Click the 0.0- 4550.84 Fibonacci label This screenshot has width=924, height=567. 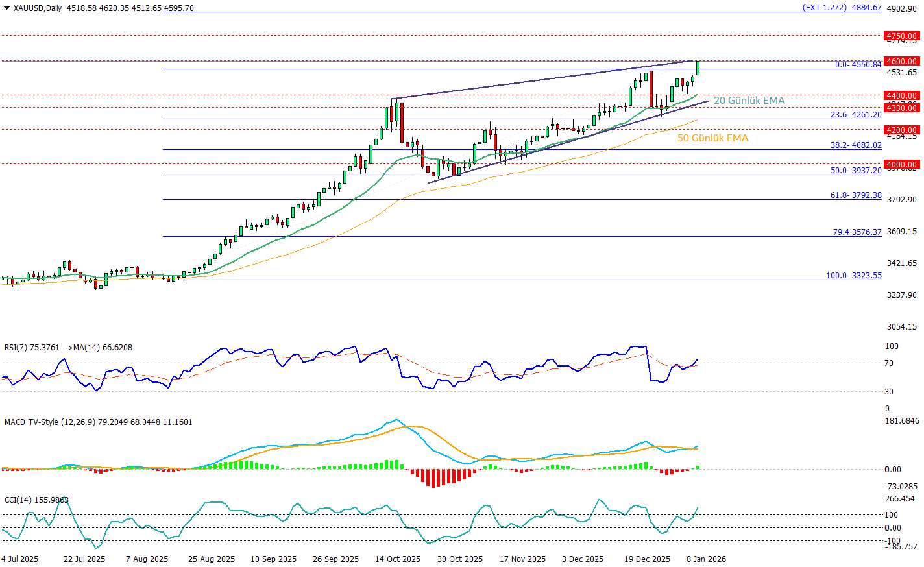tap(858, 65)
